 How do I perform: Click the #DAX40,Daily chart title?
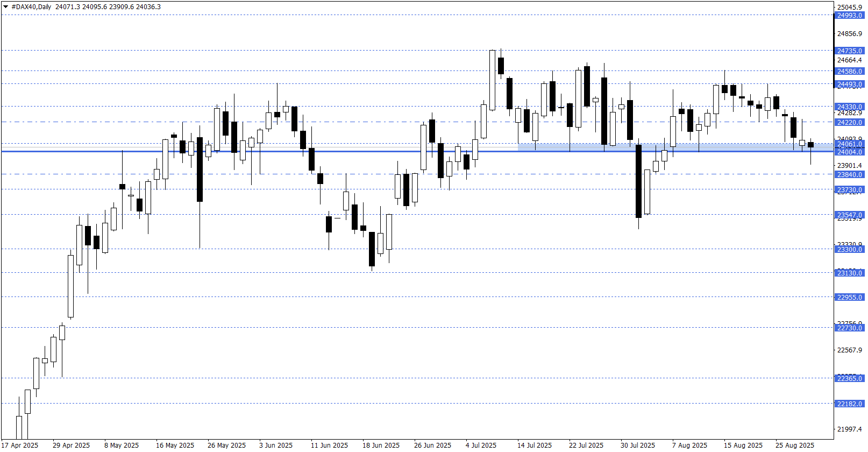(x=31, y=7)
